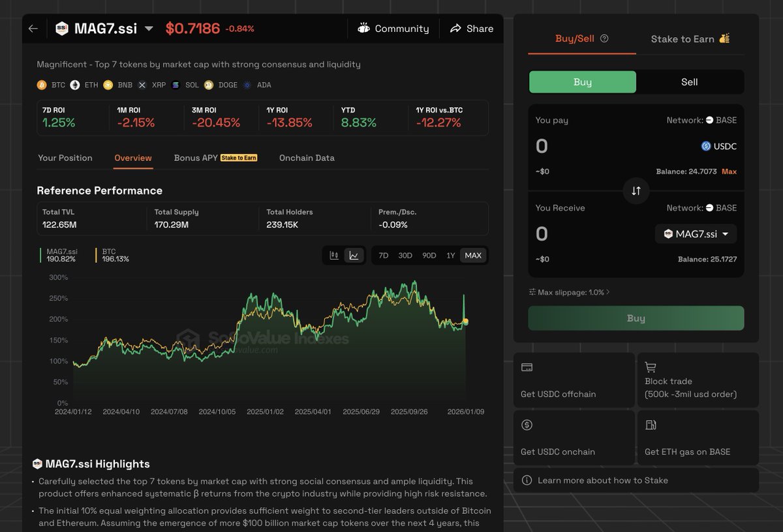Click the Total Holders 239.15K value

point(283,225)
